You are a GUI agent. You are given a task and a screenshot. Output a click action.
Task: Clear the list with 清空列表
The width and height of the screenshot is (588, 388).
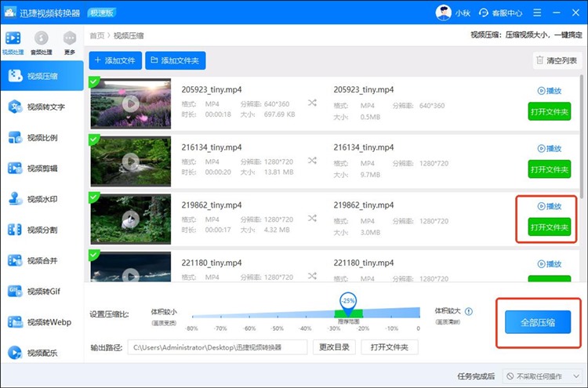coord(557,60)
